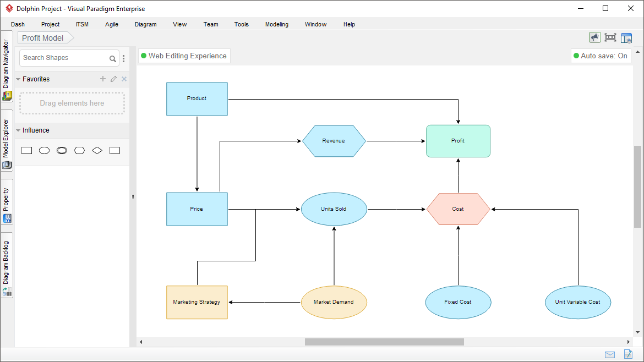This screenshot has height=362, width=644.
Task: Open Model Explorer side tab
Action: click(x=7, y=140)
